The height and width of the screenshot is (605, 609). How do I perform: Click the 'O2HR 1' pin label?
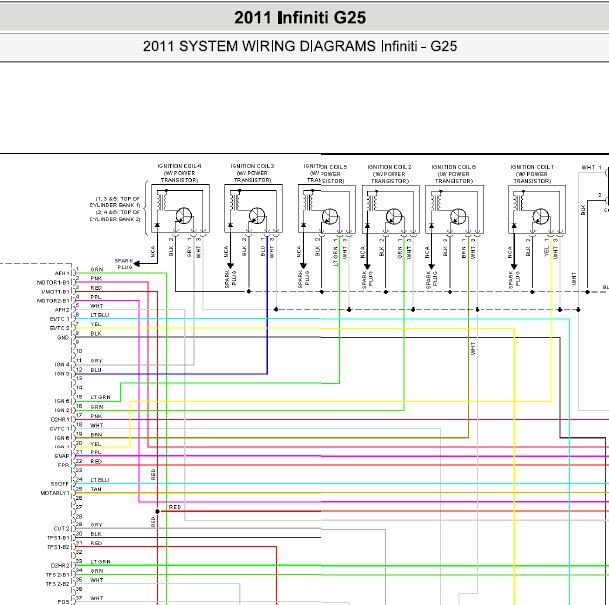pyautogui.click(x=60, y=420)
